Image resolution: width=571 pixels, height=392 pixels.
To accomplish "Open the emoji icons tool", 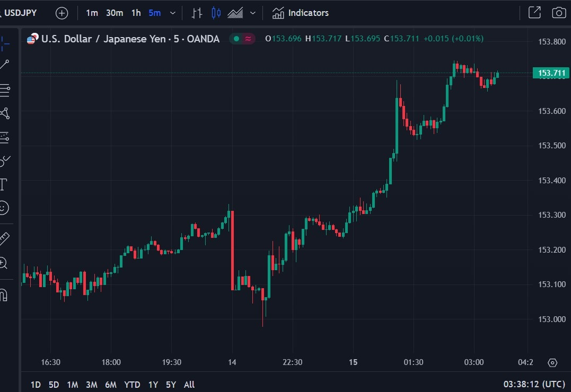I will (x=4, y=208).
